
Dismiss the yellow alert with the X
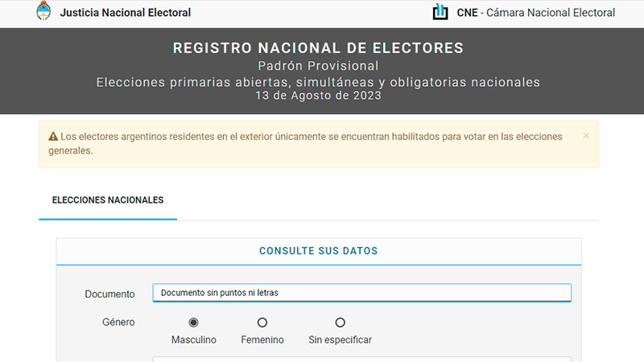[x=586, y=136]
